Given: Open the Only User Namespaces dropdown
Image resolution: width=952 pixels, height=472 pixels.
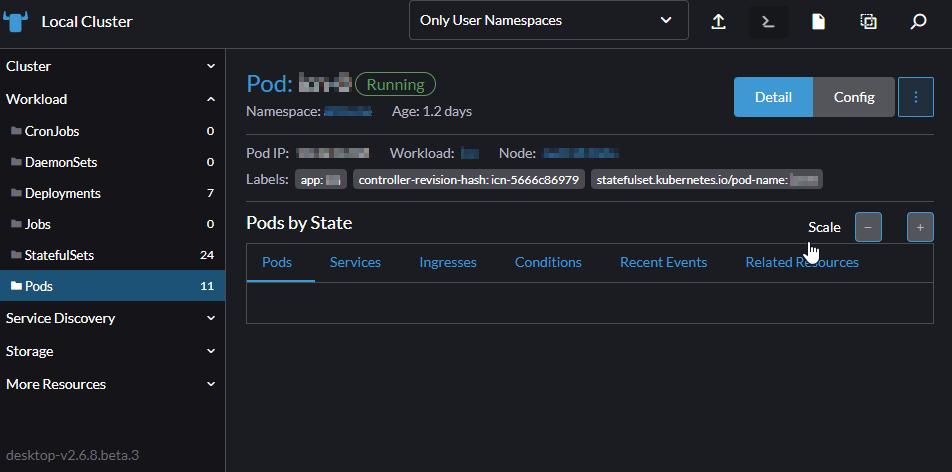Looking at the screenshot, I should click(549, 20).
